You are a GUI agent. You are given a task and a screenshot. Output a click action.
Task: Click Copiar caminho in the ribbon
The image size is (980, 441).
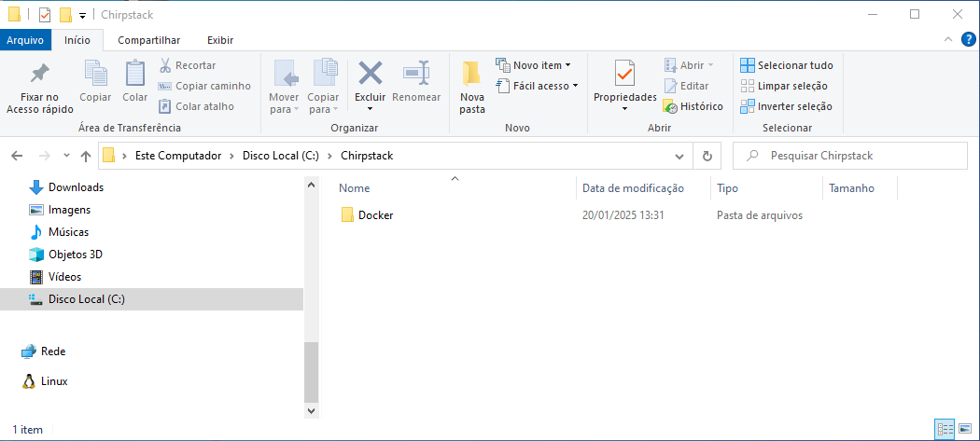205,86
